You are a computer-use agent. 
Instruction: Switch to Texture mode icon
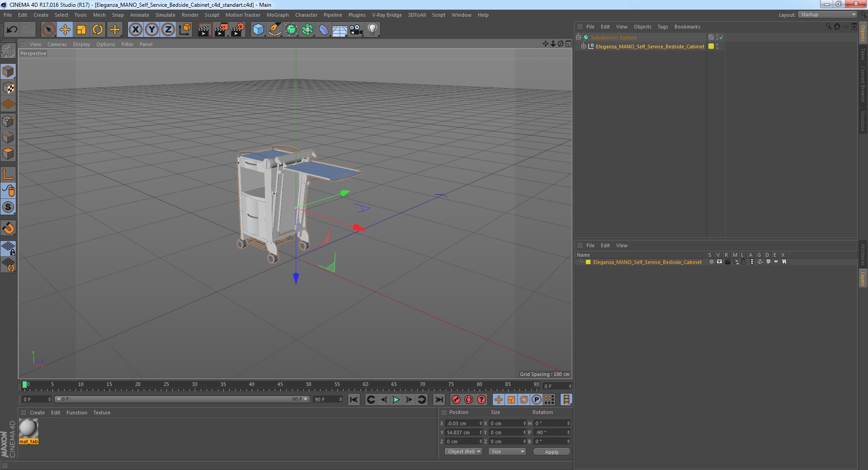pyautogui.click(x=8, y=88)
